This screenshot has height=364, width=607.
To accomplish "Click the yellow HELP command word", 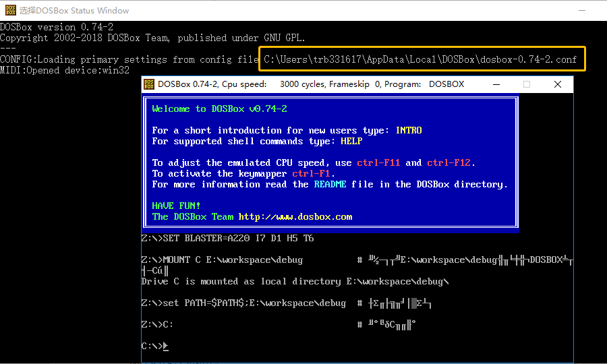I will coord(351,141).
